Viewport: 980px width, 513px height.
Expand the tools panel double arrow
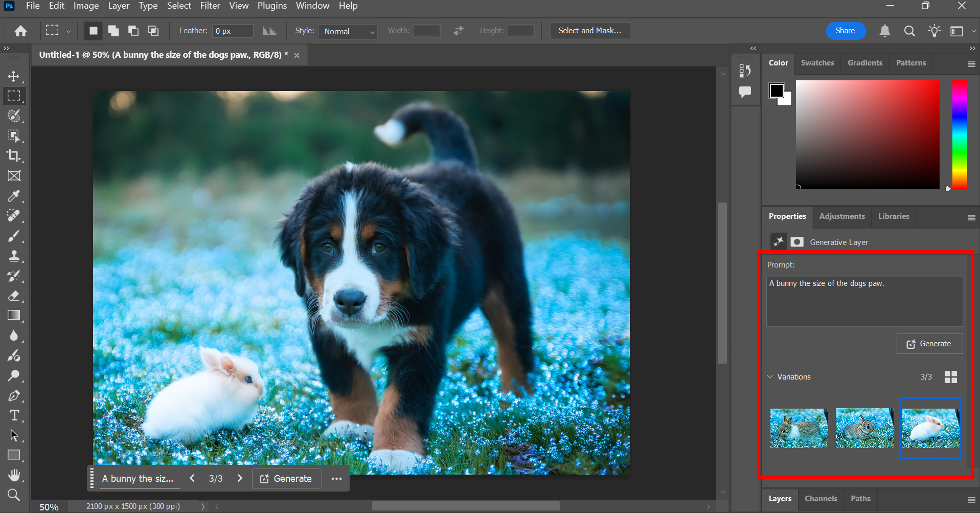(x=6, y=48)
